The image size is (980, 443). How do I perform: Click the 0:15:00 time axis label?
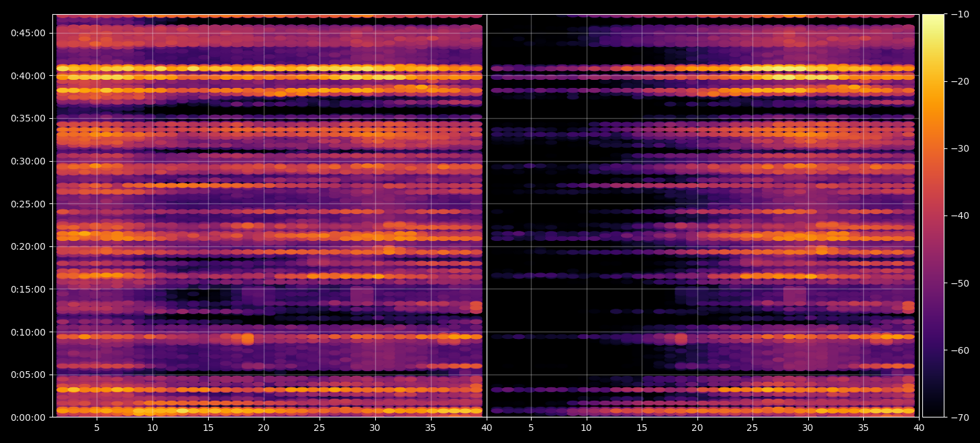[x=28, y=289]
